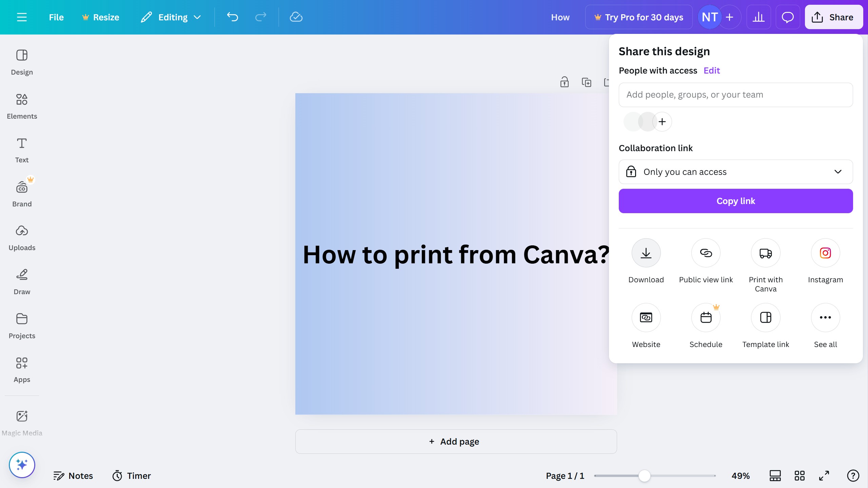
Task: Open the Editing mode dropdown
Action: click(171, 17)
